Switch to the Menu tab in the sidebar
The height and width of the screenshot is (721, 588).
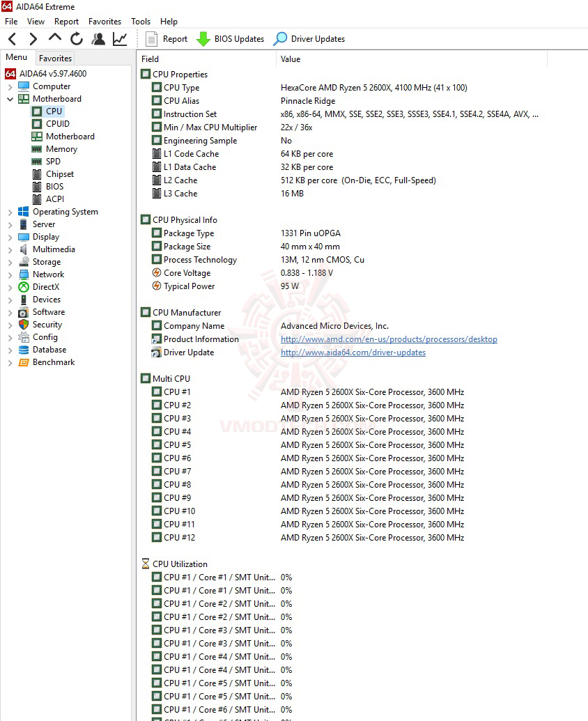[17, 58]
